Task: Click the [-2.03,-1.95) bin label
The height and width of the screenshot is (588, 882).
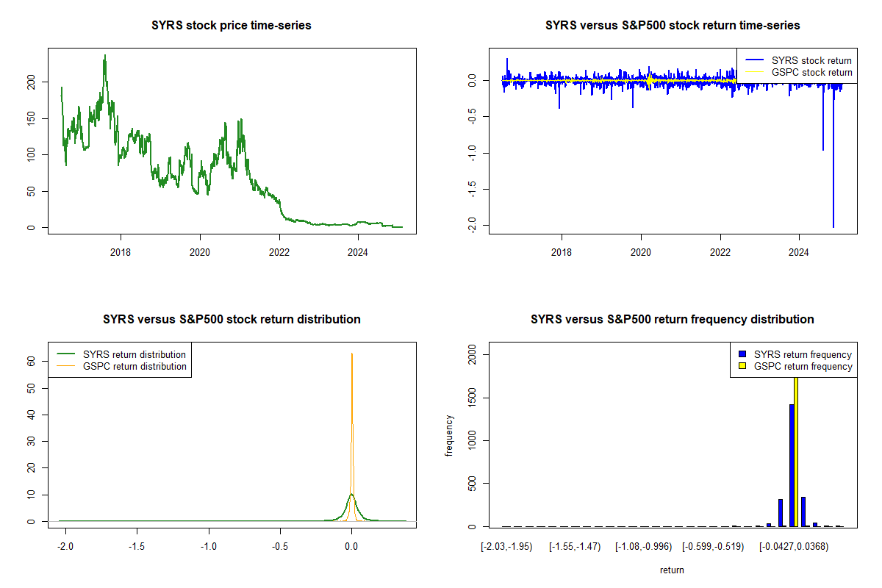Action: pyautogui.click(x=506, y=546)
